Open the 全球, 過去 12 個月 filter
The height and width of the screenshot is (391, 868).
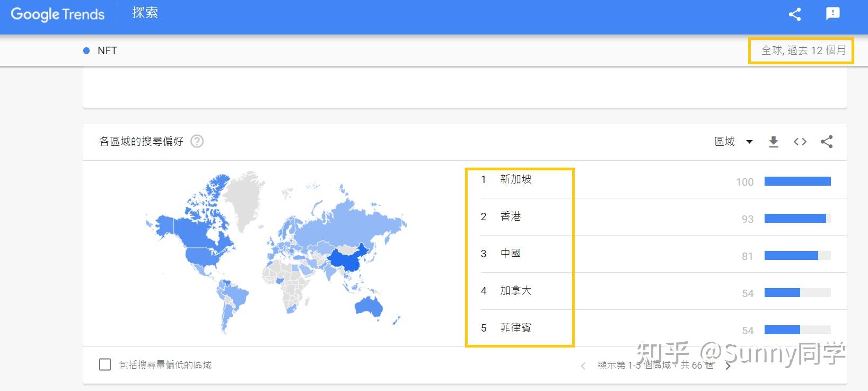tap(803, 50)
